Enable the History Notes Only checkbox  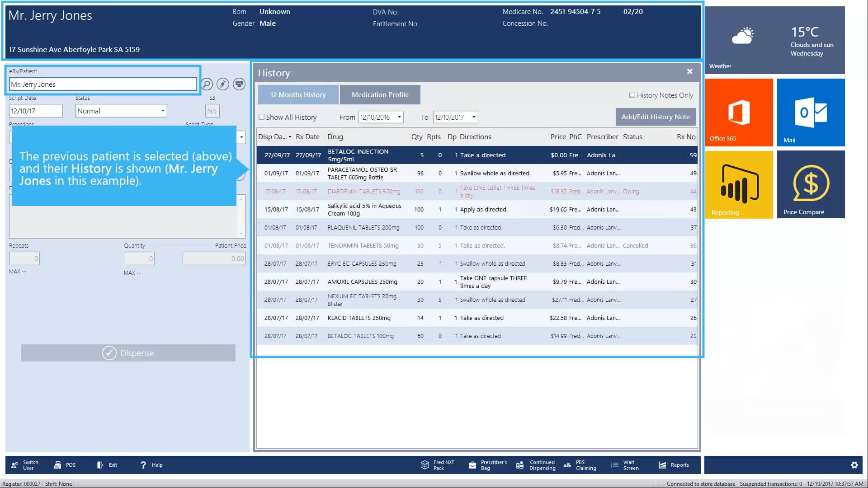632,94
